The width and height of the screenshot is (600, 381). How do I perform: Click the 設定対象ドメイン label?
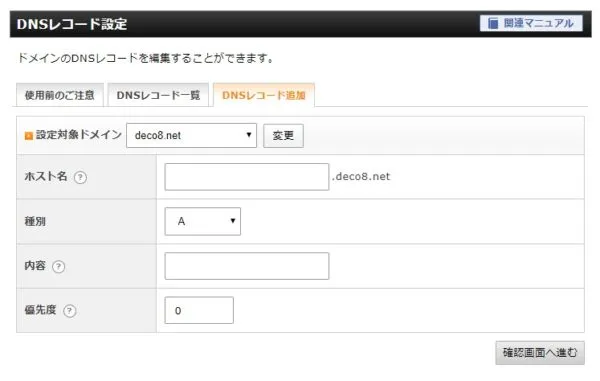point(79,135)
